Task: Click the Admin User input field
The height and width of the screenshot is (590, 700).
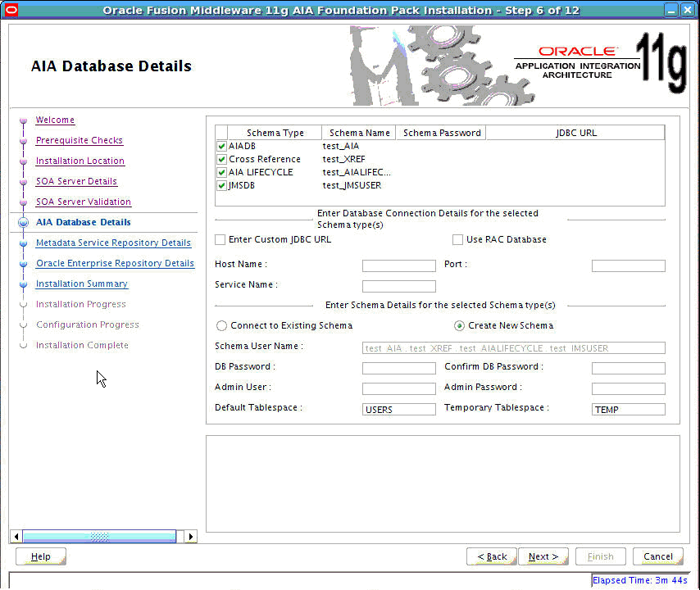Action: coord(399,388)
